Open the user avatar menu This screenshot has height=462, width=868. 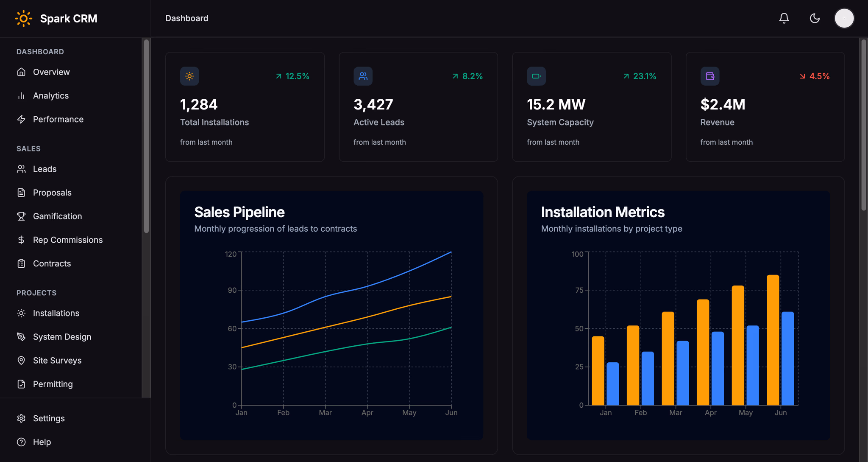point(844,18)
